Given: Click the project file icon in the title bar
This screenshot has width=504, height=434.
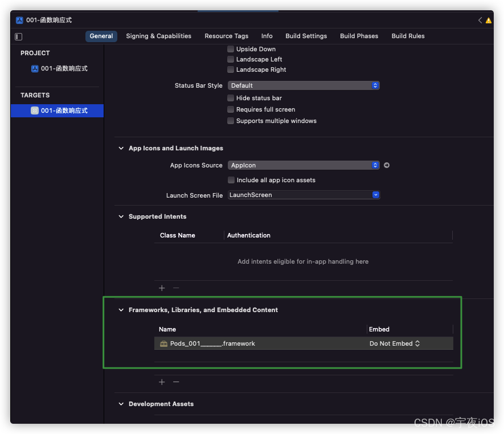Looking at the screenshot, I should point(19,21).
